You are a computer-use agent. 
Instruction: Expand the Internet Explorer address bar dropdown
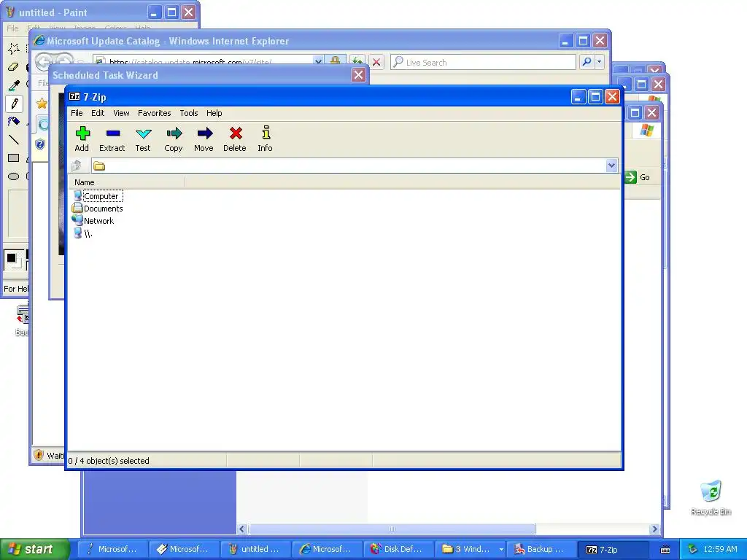[318, 61]
